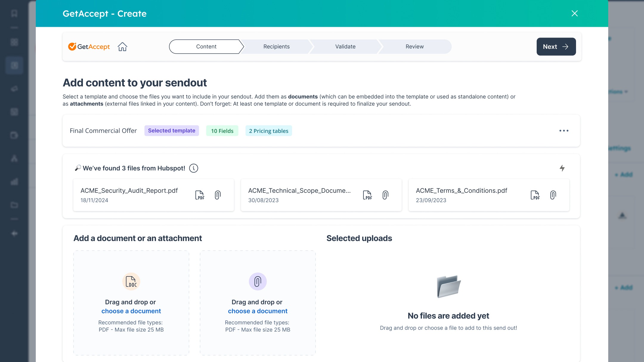Select the Content step
The height and width of the screenshot is (362, 644).
[x=206, y=47]
